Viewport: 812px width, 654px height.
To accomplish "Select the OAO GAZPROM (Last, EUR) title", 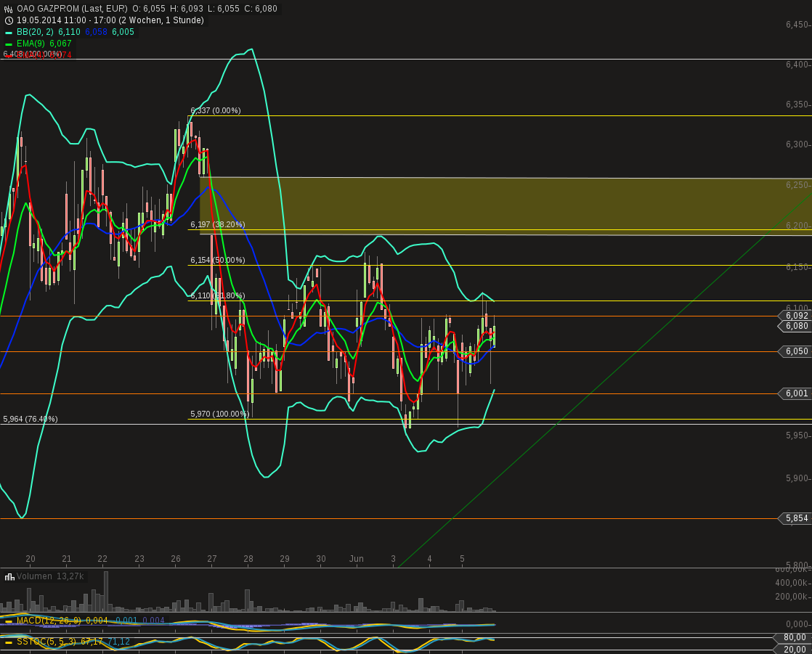I will pos(72,9).
